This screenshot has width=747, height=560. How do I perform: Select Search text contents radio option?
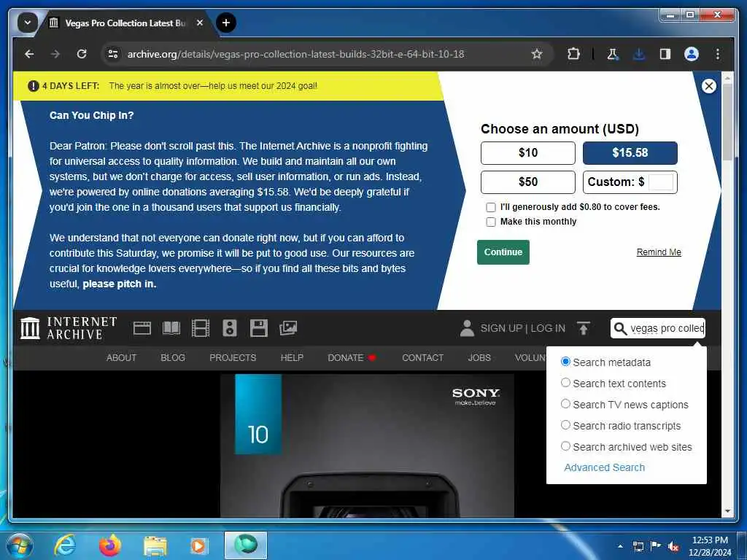tap(565, 383)
